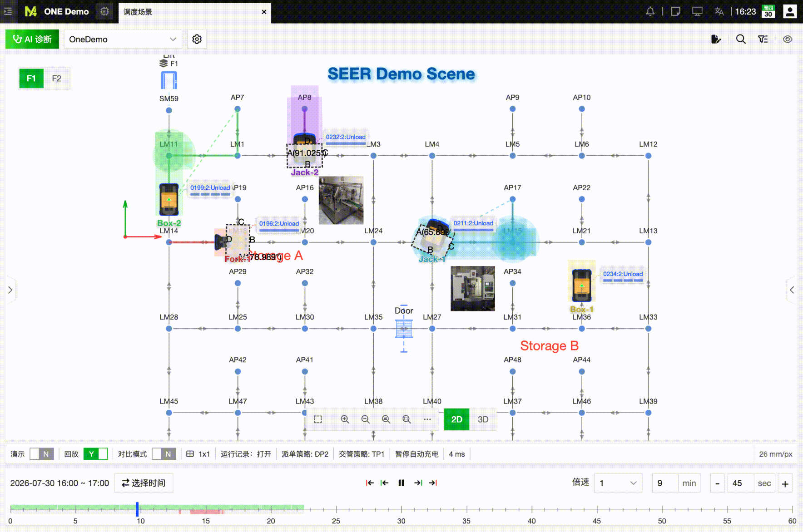Select the rectangle selection tool
803x532 pixels.
pos(318,419)
